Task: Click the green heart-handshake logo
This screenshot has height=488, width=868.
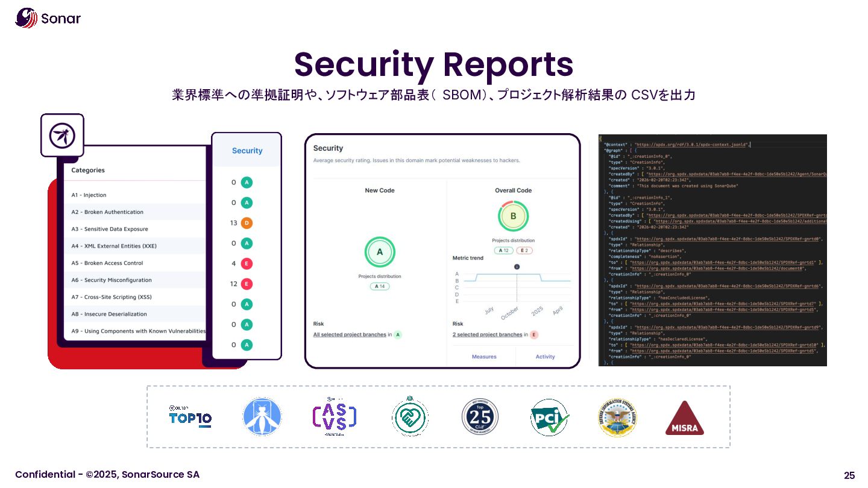Action: (410, 417)
